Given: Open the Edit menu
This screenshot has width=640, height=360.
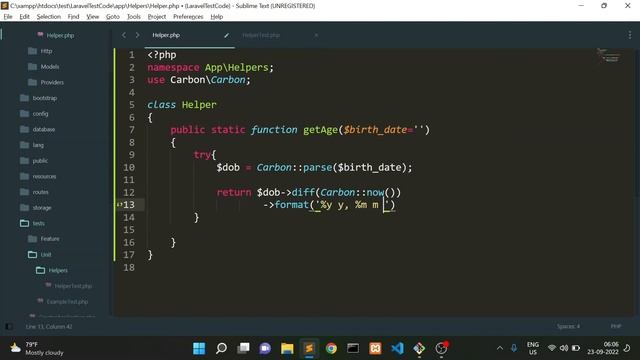Looking at the screenshot, I should 24,17.
